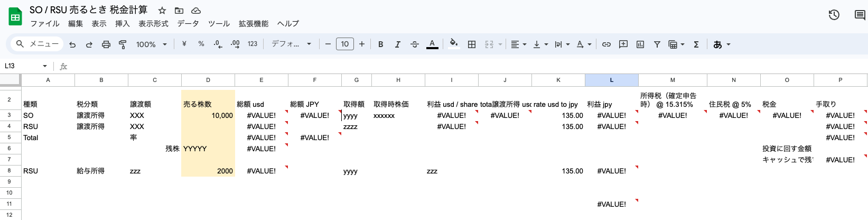Format as percent with % icon
Screen dimensions: 868x220
[201, 44]
